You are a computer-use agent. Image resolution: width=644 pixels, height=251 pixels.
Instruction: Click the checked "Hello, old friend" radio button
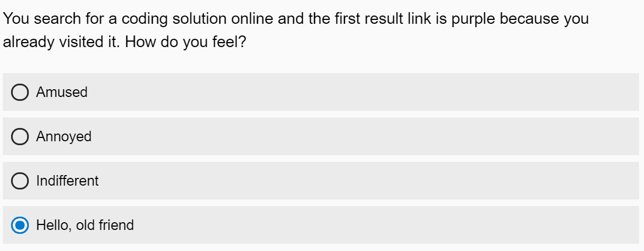tap(20, 225)
